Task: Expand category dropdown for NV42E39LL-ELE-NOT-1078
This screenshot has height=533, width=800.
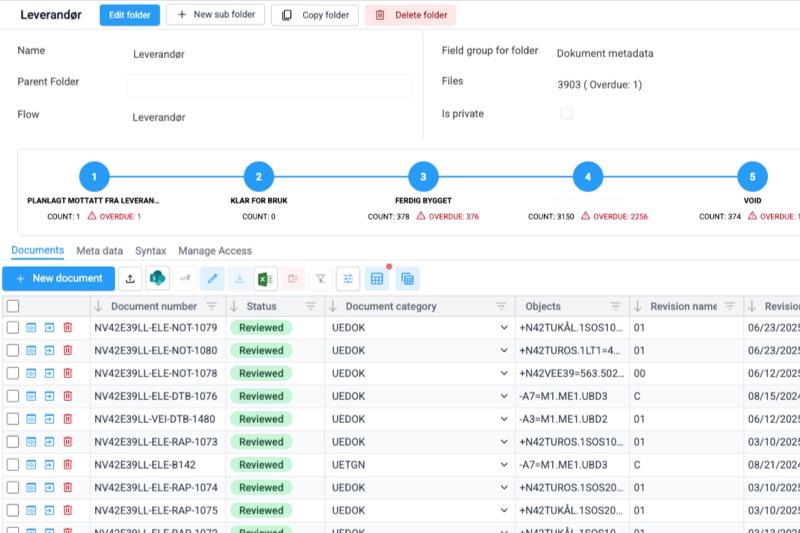Action: (504, 373)
